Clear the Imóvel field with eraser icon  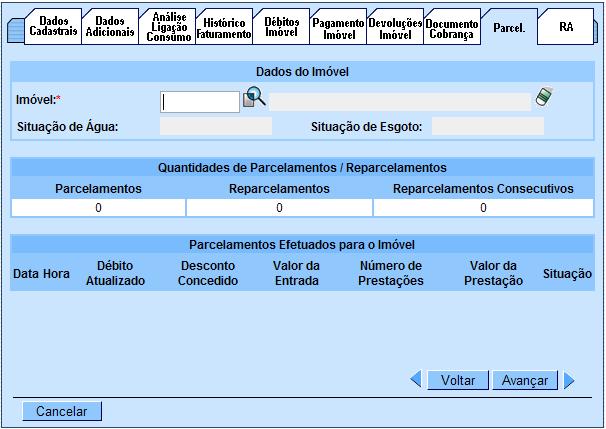(544, 97)
